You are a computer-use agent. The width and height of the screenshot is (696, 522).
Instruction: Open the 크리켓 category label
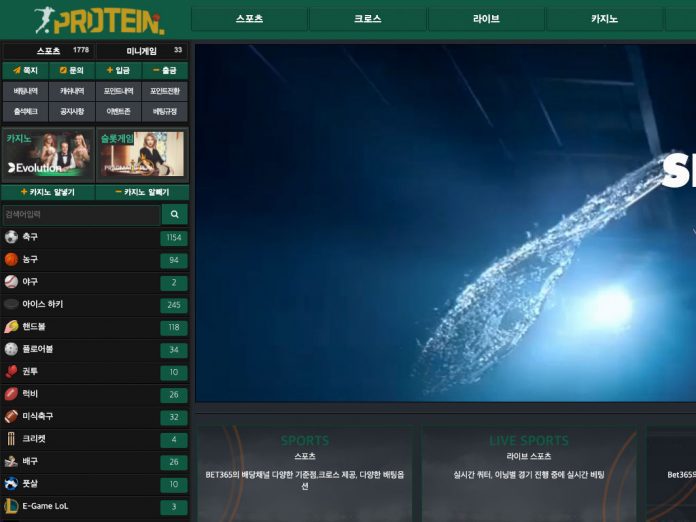tap(34, 439)
